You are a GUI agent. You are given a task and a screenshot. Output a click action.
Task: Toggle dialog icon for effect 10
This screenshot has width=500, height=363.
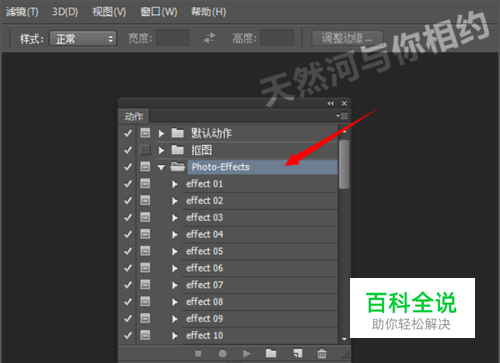pyautogui.click(x=145, y=335)
